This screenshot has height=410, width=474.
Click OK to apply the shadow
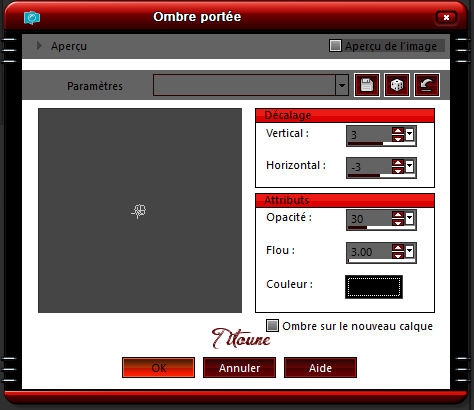(x=158, y=368)
